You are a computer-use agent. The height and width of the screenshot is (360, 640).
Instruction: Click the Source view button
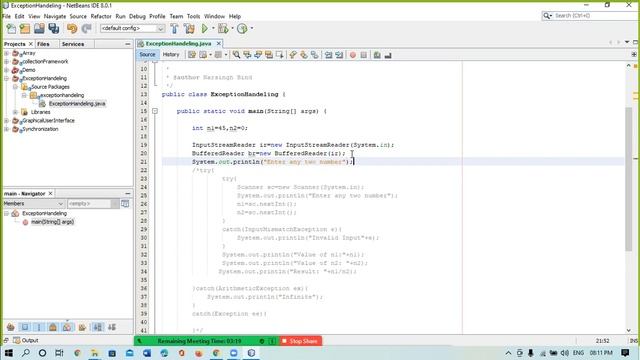tap(147, 55)
